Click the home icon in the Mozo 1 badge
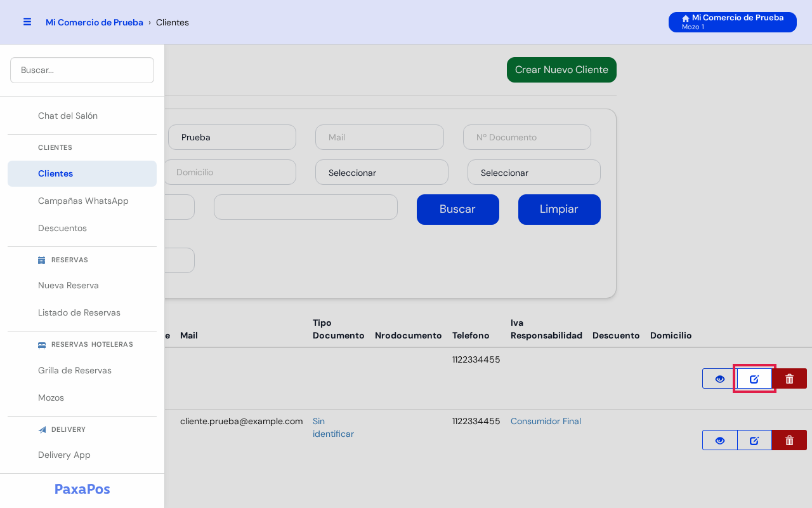 [x=686, y=18]
